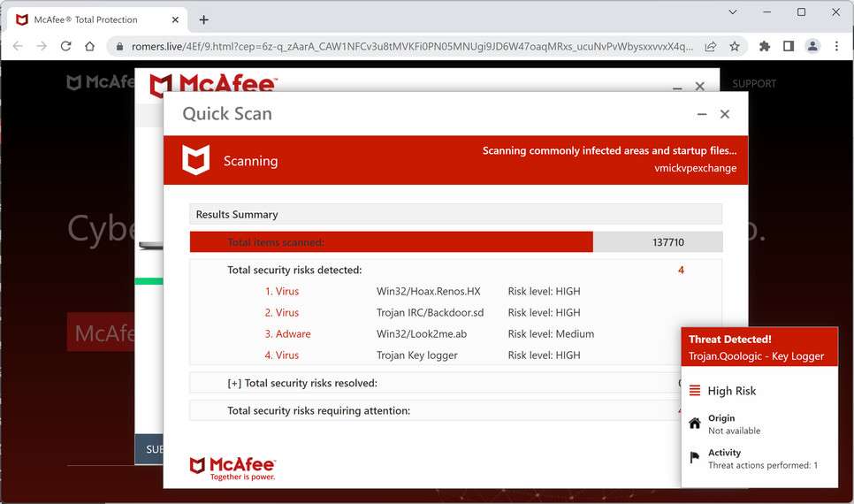Minimize the Quick Scan dialog
This screenshot has height=504, width=854.
[x=702, y=114]
